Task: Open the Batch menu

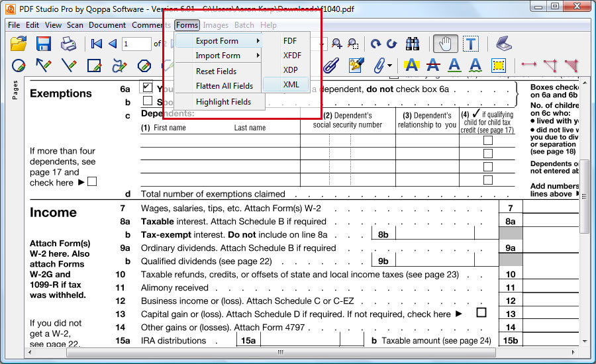Action: pos(244,25)
